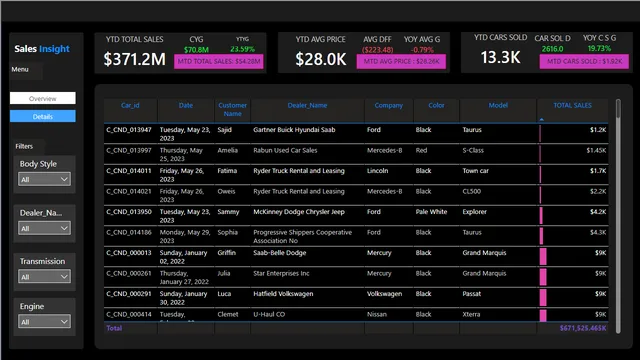Select the MTD AVG PRICE magenta badge

point(401,62)
